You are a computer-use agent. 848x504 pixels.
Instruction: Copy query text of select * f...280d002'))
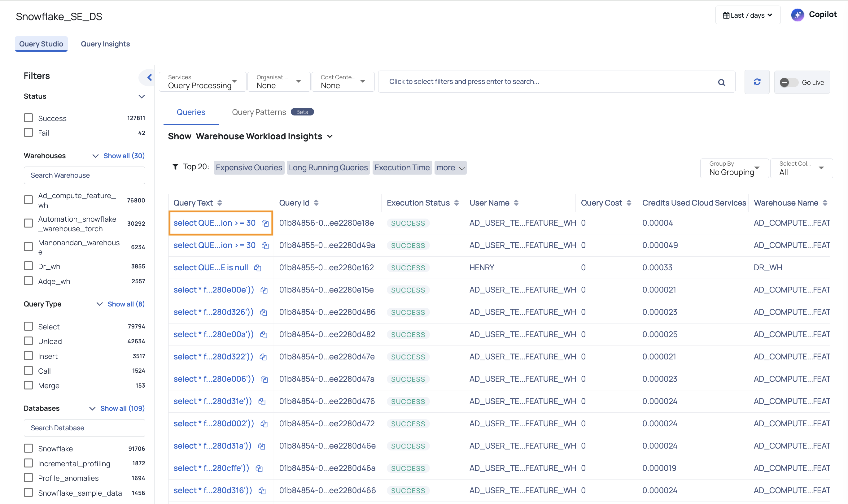[264, 424]
